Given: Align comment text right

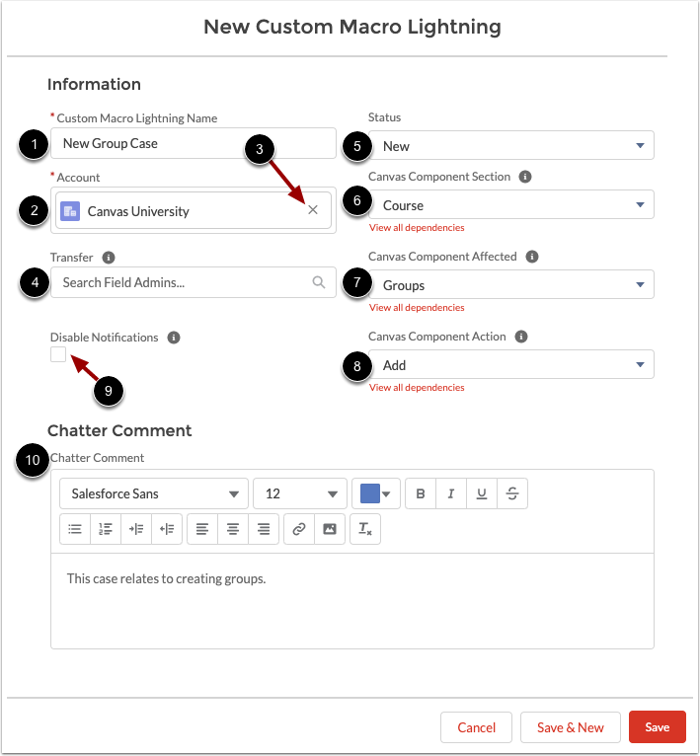Looking at the screenshot, I should coord(264,529).
